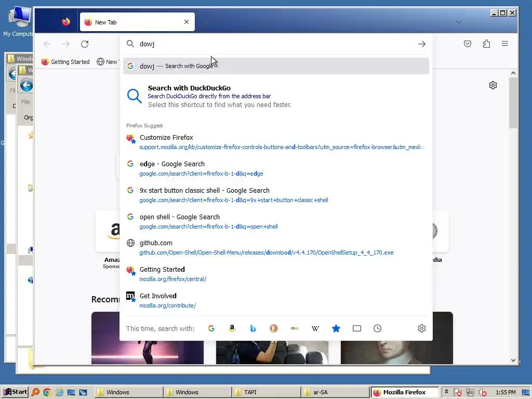Select Bing in the search-with row
The image size is (532, 399).
pos(253,328)
